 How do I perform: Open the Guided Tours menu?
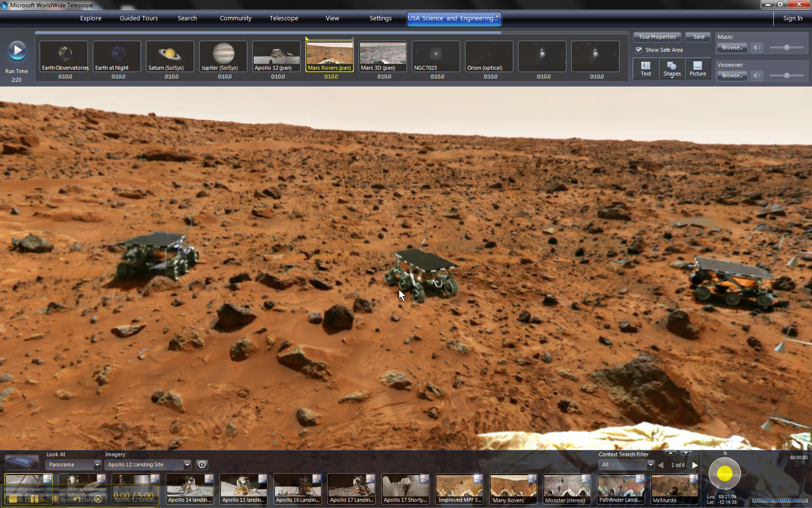tap(139, 18)
